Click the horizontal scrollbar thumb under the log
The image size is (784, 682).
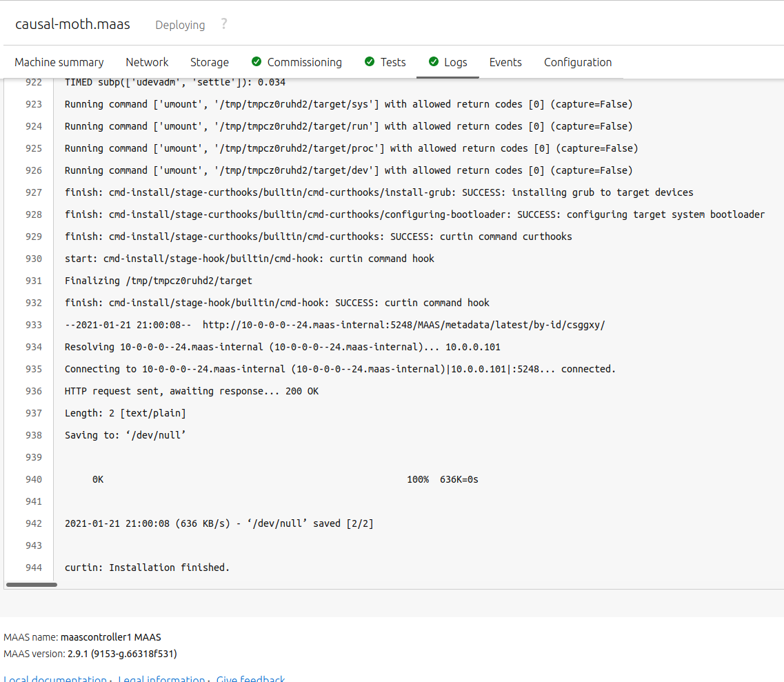[x=32, y=585]
